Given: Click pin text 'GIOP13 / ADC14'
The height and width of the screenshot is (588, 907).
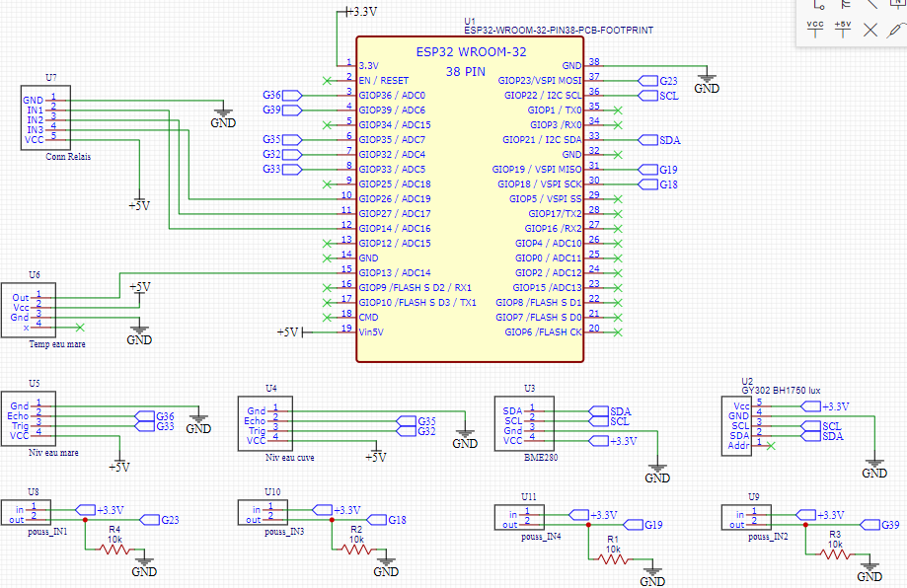Looking at the screenshot, I should [x=395, y=273].
